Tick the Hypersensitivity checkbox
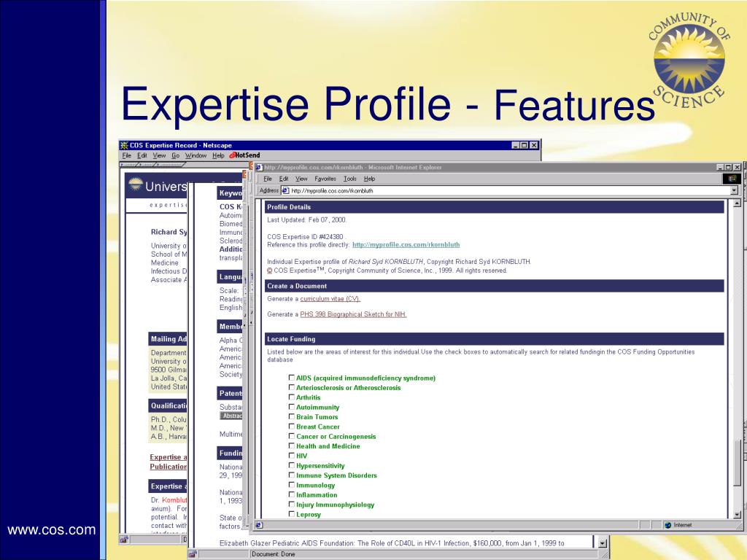747x560 pixels. click(292, 465)
